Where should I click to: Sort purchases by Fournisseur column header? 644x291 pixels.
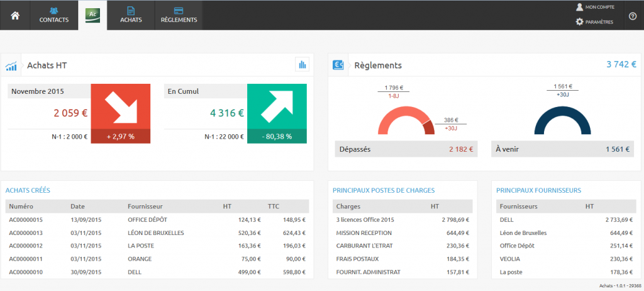145,206
